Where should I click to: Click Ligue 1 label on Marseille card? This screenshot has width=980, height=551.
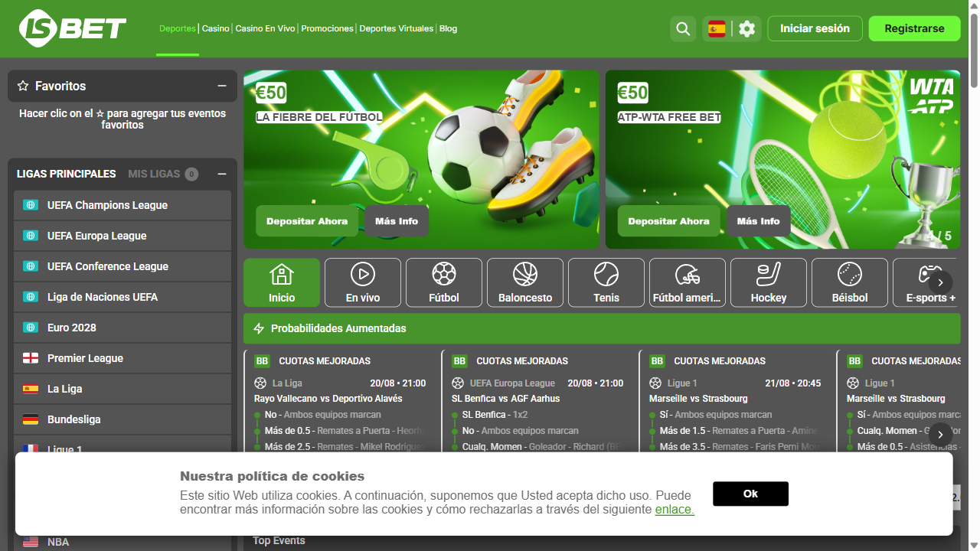pyautogui.click(x=682, y=383)
